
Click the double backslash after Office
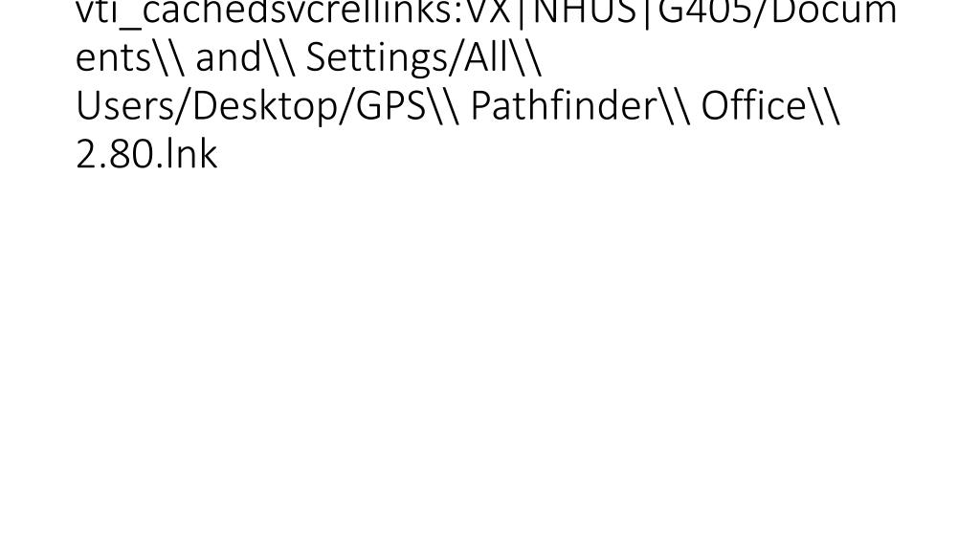pos(824,106)
